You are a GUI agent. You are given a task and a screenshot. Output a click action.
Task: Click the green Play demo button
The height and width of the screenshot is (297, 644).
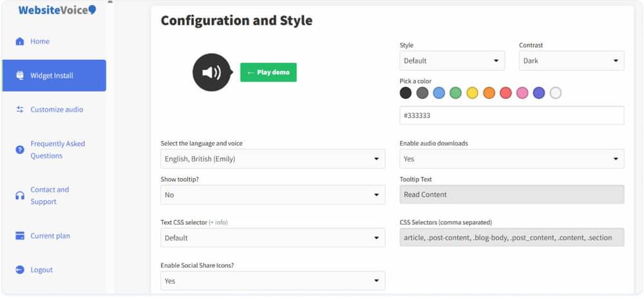pyautogui.click(x=268, y=72)
